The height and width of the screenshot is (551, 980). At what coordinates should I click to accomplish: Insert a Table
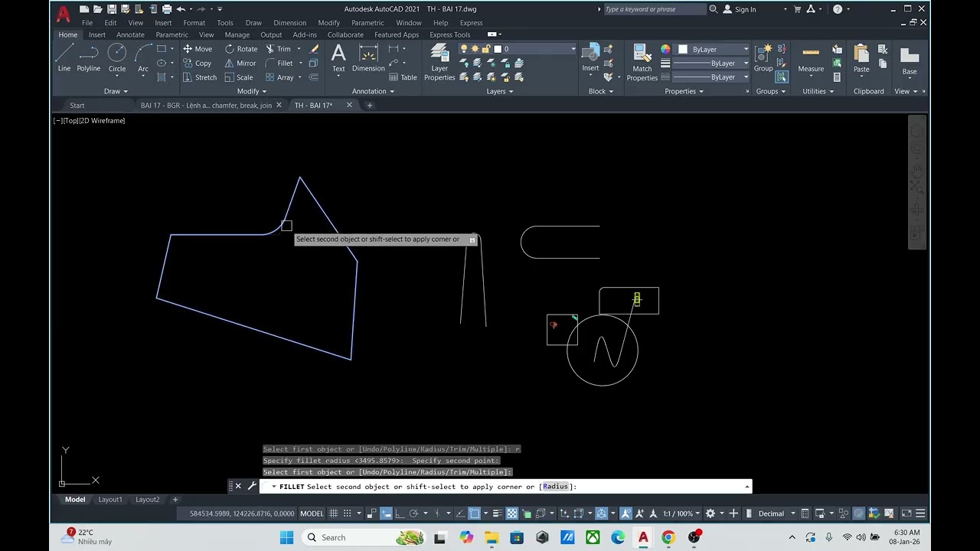(x=403, y=77)
